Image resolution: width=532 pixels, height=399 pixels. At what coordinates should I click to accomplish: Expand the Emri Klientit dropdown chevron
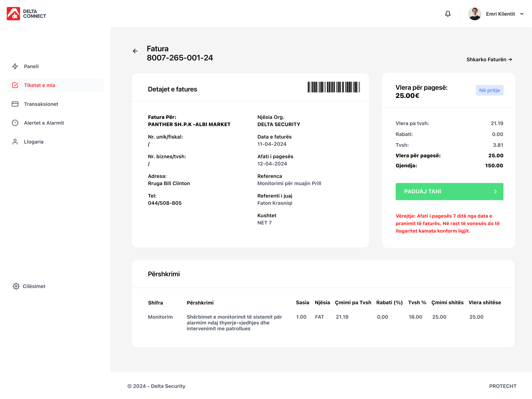(x=522, y=14)
